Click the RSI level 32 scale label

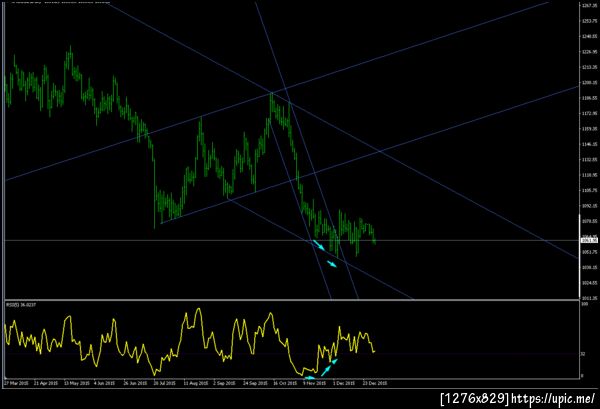point(583,354)
